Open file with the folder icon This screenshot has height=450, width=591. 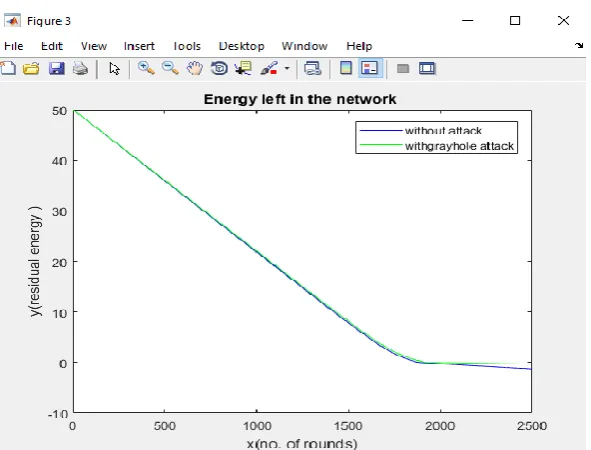point(31,69)
